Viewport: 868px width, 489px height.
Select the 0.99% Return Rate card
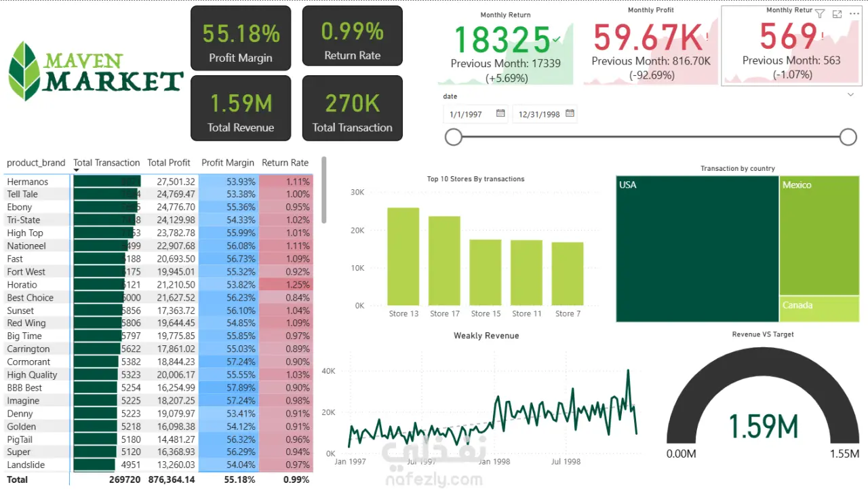(353, 36)
